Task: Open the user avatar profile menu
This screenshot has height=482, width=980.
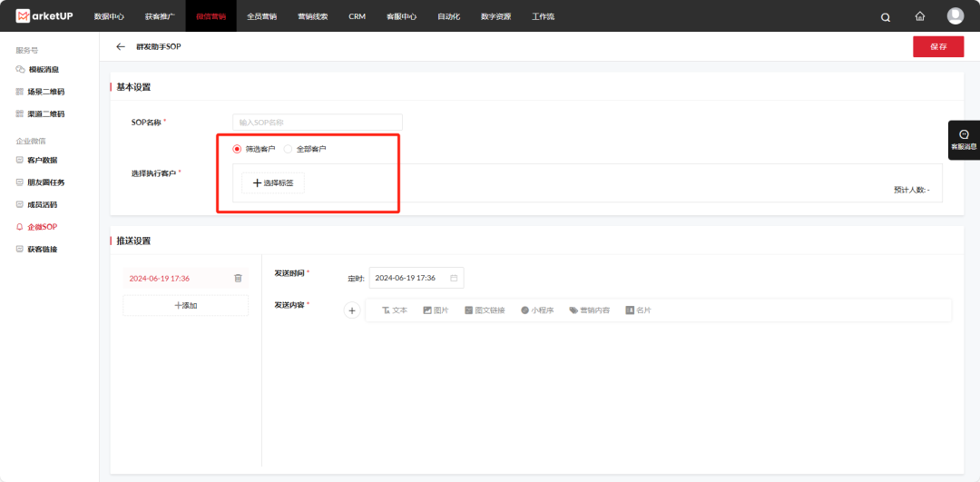Action: tap(955, 16)
